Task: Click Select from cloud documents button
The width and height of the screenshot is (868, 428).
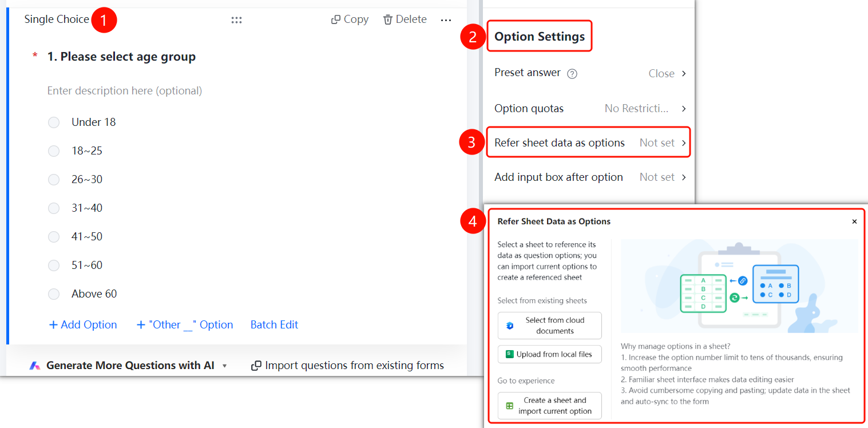Action: pyautogui.click(x=549, y=326)
